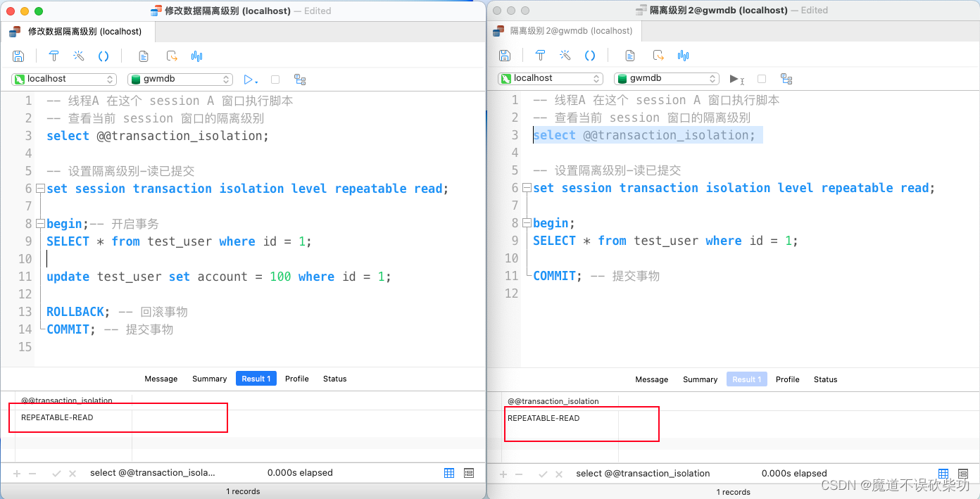Select Summary tab in left window
This screenshot has width=980, height=499.
[209, 379]
